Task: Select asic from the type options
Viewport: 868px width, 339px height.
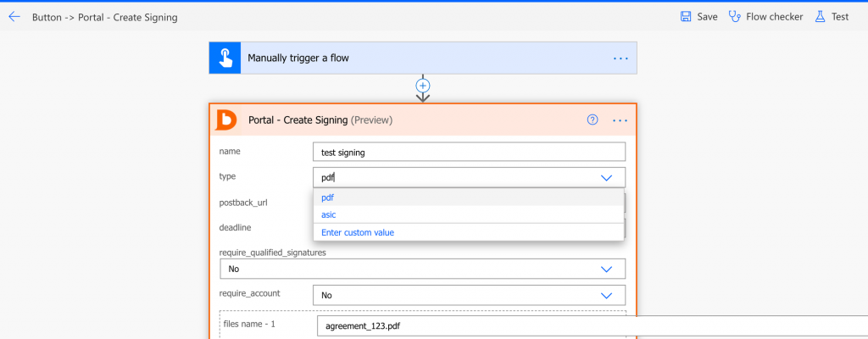Action: pyautogui.click(x=468, y=214)
